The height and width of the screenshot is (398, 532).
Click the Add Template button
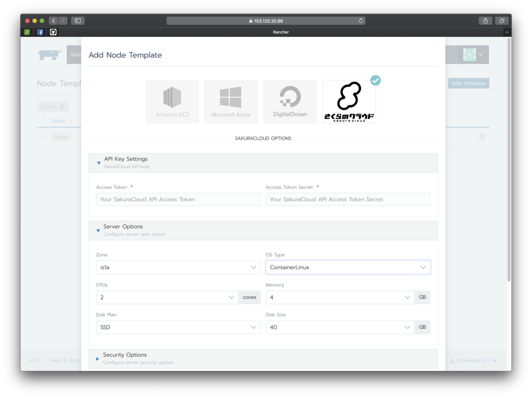point(468,83)
